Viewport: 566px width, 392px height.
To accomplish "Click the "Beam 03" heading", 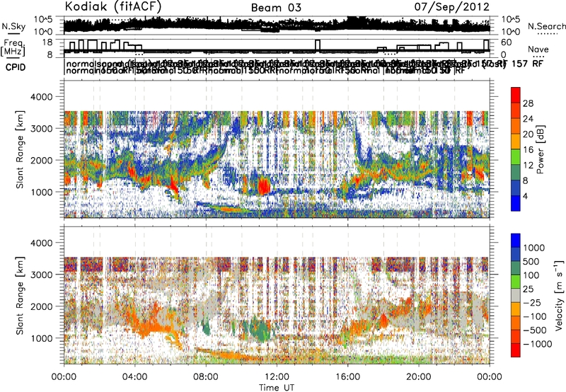I will (276, 8).
